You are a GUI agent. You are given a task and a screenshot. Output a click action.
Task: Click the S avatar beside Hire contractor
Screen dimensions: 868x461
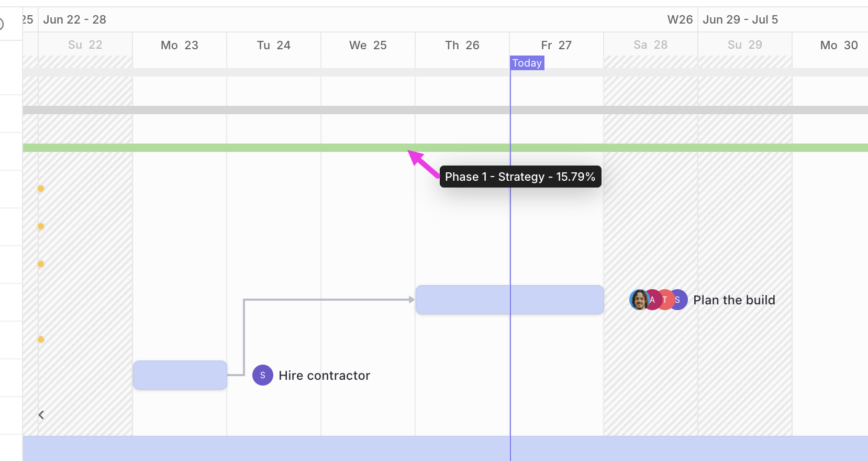pos(262,375)
